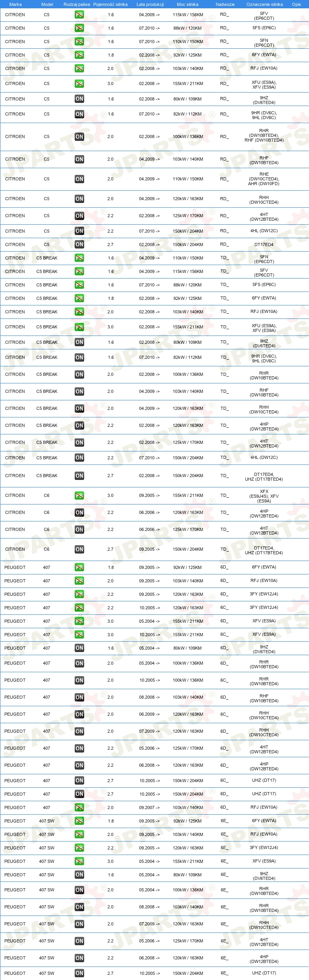Click the Model column header

pos(47,4)
